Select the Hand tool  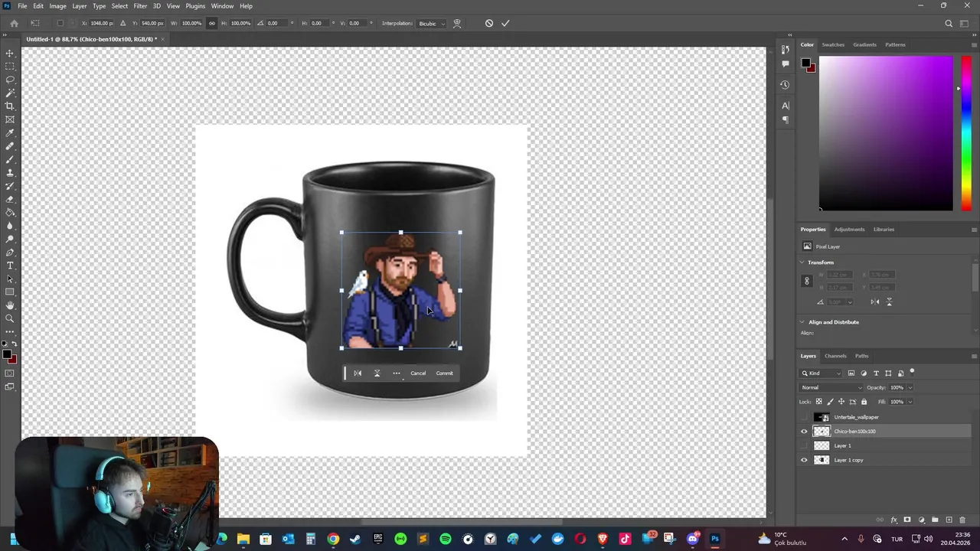10,305
